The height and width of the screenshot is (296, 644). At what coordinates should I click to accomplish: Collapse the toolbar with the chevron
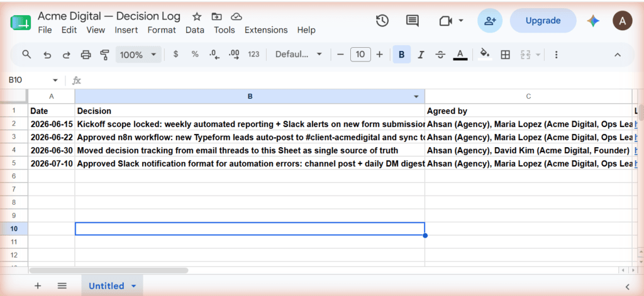(x=618, y=55)
